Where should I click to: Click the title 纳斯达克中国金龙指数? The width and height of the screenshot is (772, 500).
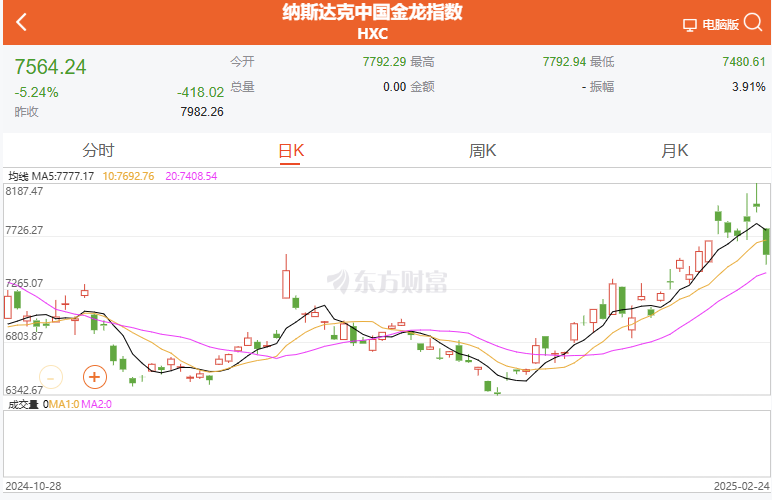tap(373, 12)
